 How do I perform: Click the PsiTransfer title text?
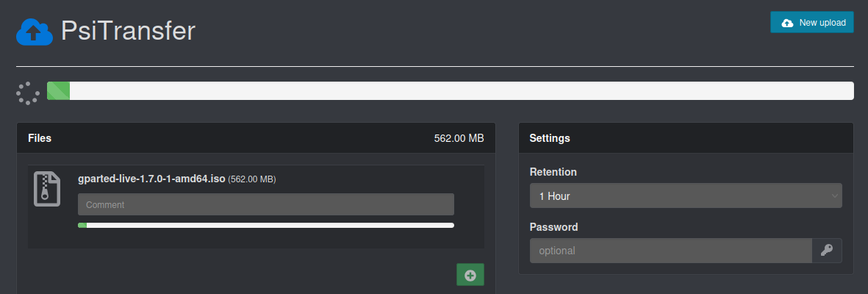pyautogui.click(x=129, y=32)
